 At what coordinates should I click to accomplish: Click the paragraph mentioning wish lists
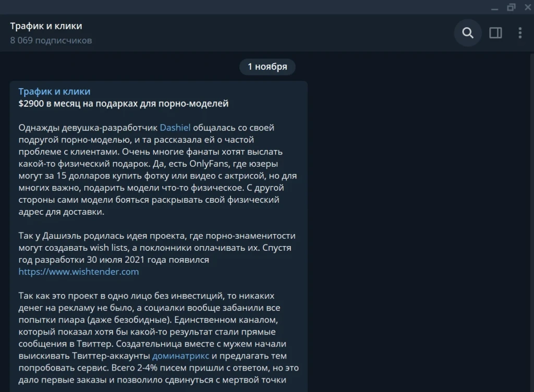click(x=157, y=253)
